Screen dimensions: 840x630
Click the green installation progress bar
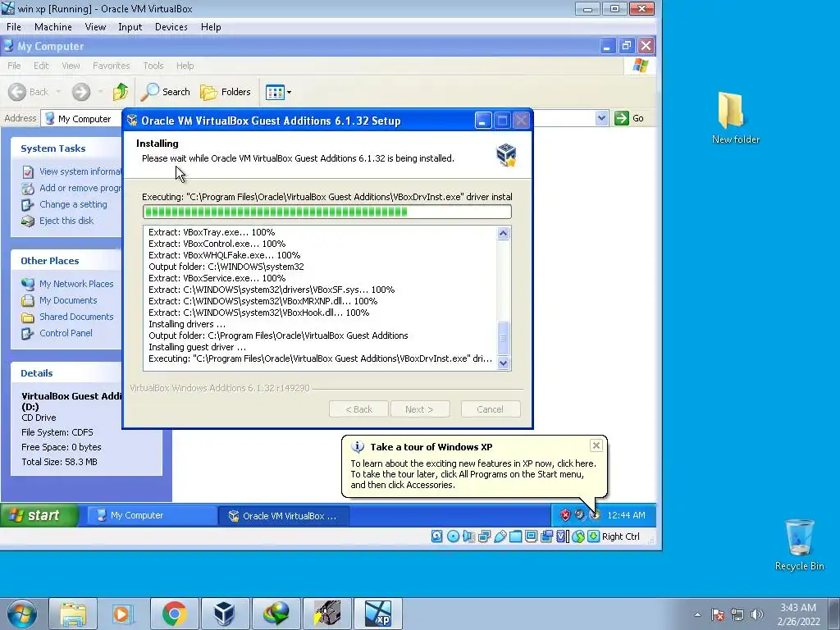click(327, 212)
